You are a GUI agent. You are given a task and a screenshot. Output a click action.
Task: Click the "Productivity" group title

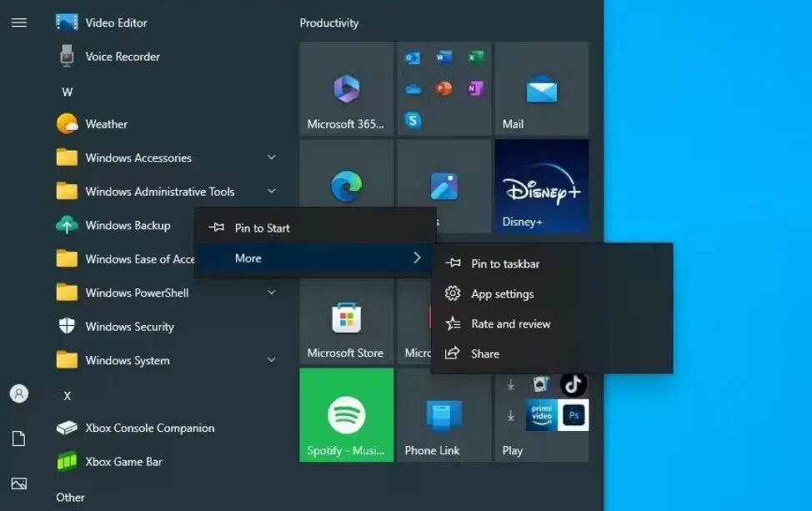(x=329, y=23)
